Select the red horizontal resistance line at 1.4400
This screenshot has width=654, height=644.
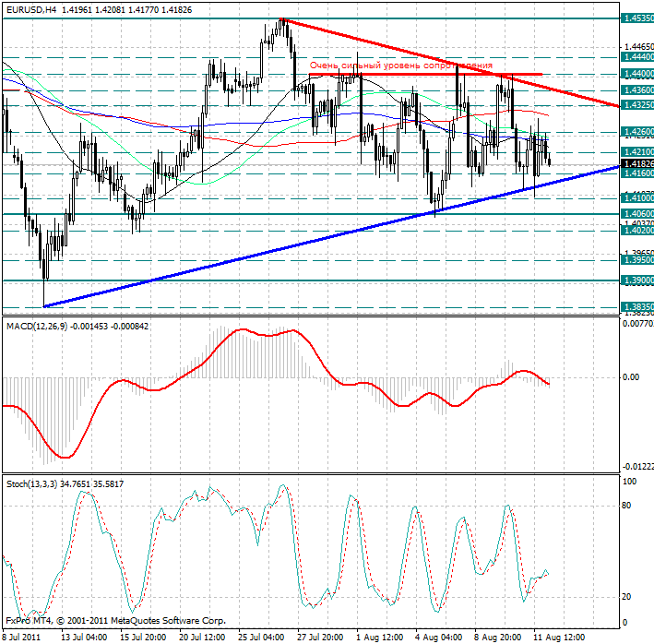point(425,74)
